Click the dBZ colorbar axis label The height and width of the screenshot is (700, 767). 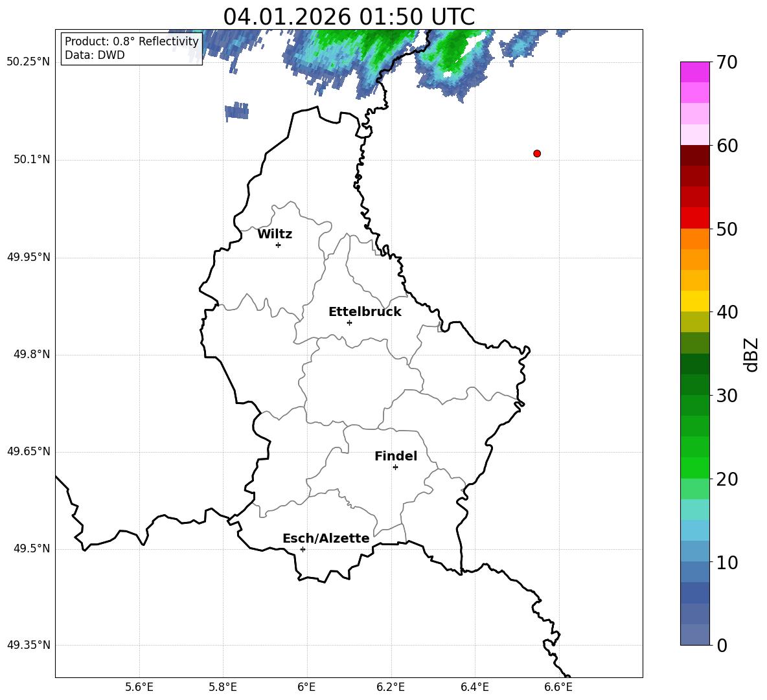pyautogui.click(x=750, y=354)
